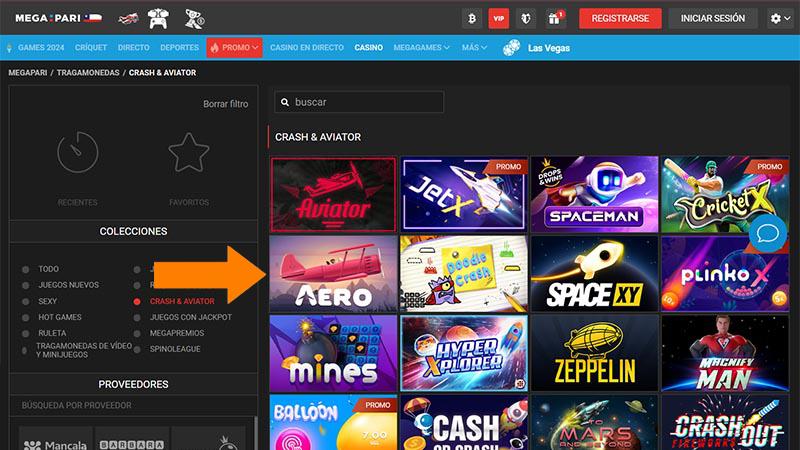The image size is (800, 450).
Task: Select the Mancala provider tile
Action: (56, 439)
